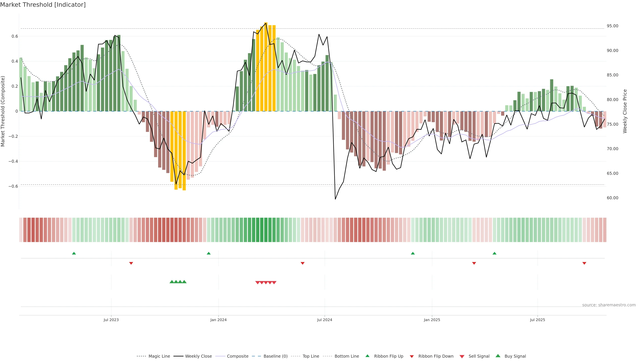Click ribbon flip down marker after Jul 2023
This screenshot has width=644, height=362.
click(131, 263)
